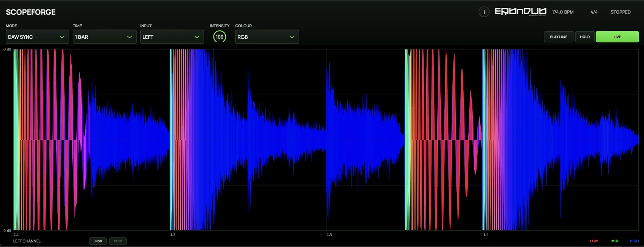Click the INTENSITY label
The width and height of the screenshot is (644, 247).
coord(220,26)
